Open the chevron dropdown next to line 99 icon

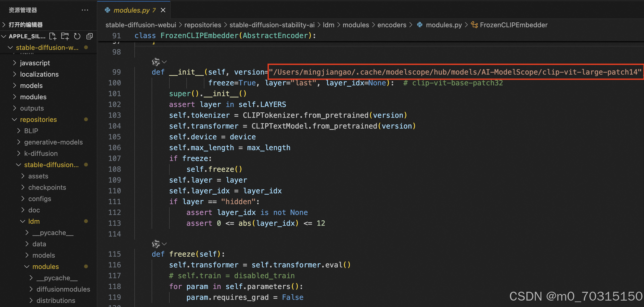coord(164,62)
